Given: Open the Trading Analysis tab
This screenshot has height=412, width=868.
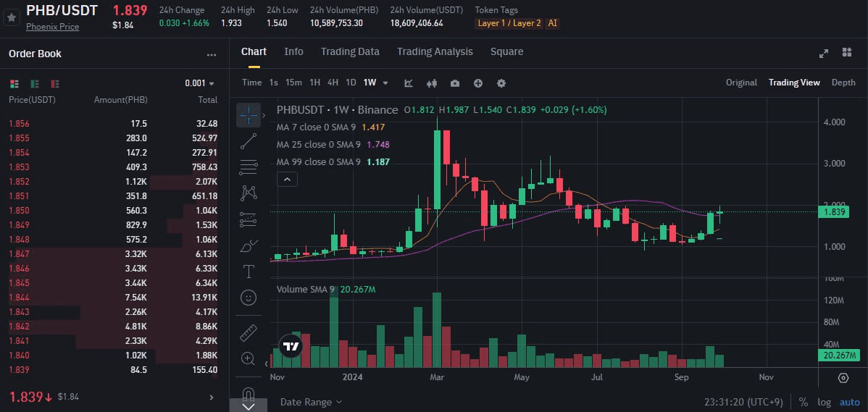Looking at the screenshot, I should tap(435, 51).
